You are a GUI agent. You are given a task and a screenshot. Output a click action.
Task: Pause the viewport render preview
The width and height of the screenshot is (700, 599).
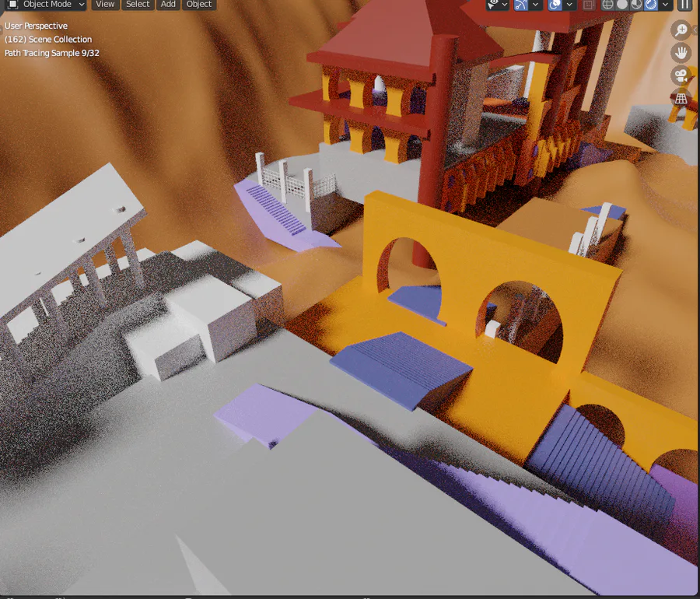[684, 5]
